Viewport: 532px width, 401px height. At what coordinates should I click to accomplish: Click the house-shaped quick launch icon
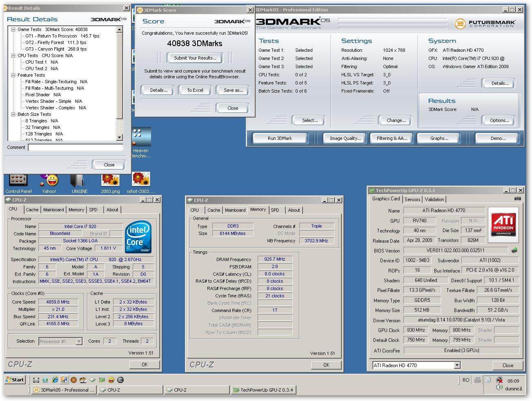click(83, 380)
